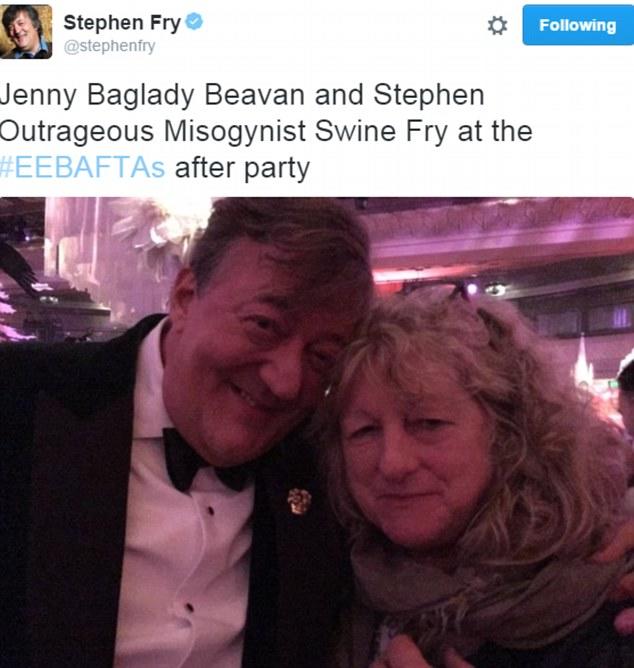Open Stephen Fry's profile avatar picture
634x668 pixels.
26,32
